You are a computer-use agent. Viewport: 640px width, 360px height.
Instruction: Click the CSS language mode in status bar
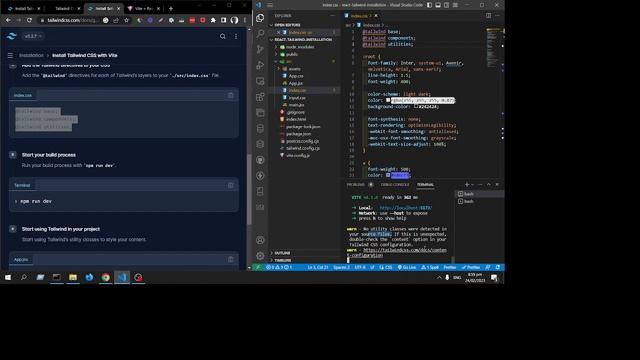(x=386, y=267)
